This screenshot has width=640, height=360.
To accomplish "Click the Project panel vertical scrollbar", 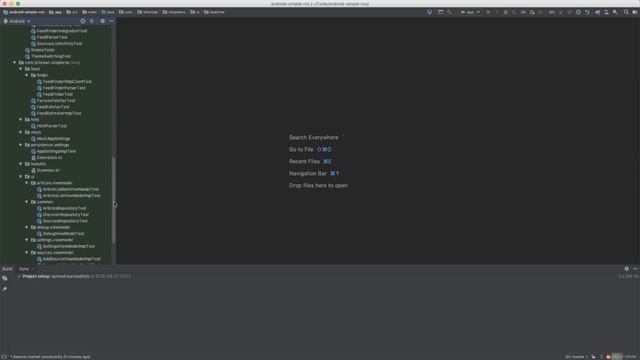I will 113,200.
